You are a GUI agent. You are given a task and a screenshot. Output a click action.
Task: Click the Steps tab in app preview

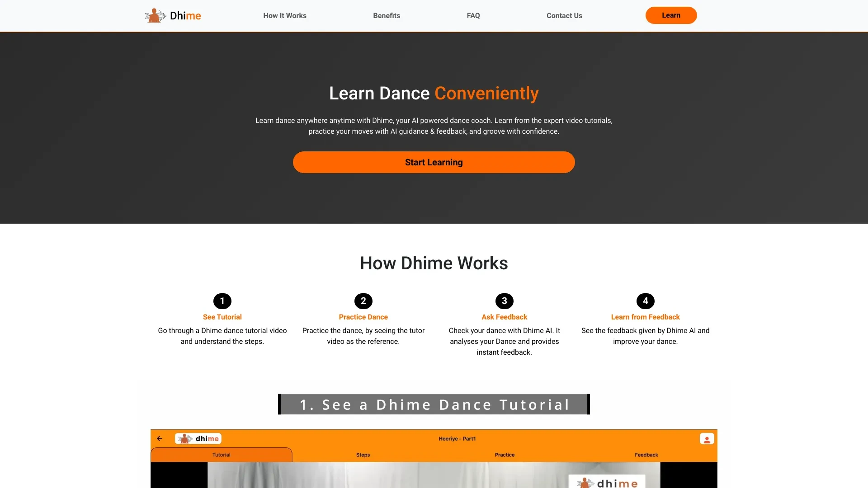pyautogui.click(x=363, y=455)
